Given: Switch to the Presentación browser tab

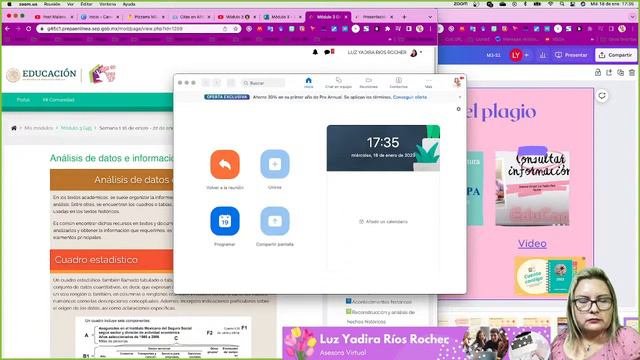Looking at the screenshot, I should click(x=373, y=17).
